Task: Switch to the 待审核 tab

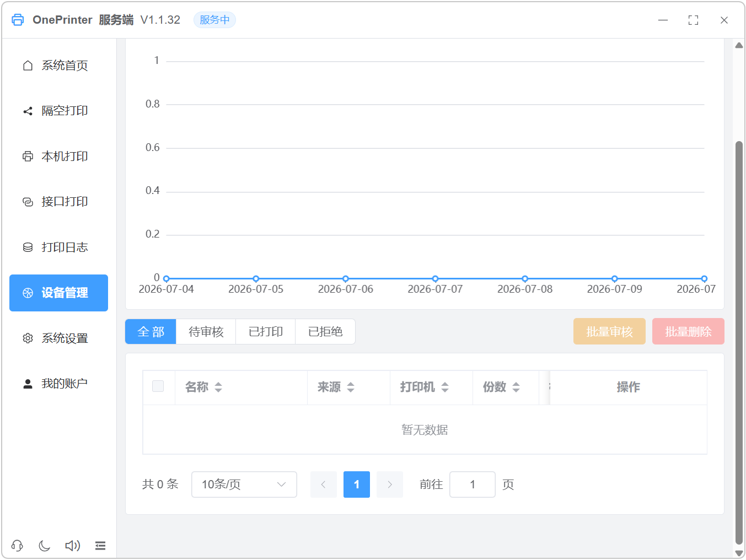Action: 206,332
